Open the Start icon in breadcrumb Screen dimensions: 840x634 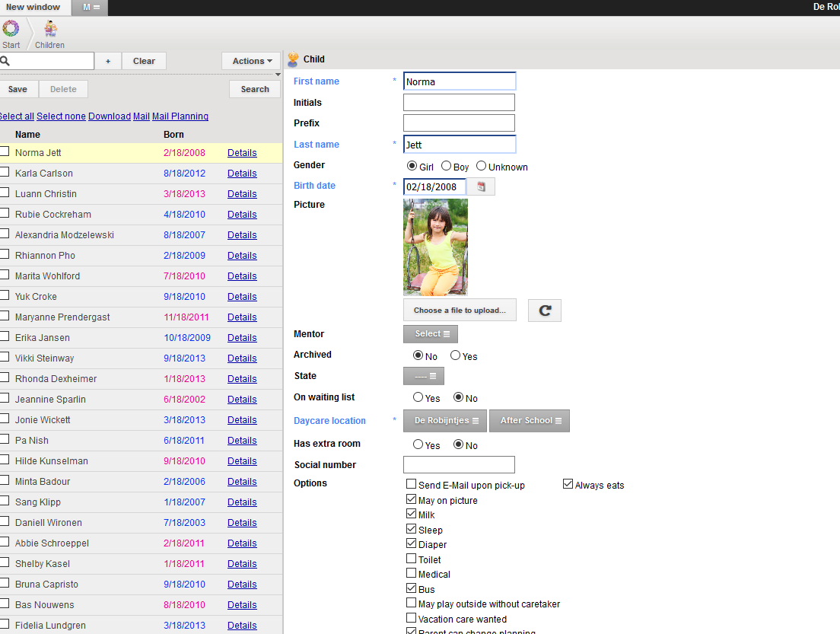click(11, 28)
